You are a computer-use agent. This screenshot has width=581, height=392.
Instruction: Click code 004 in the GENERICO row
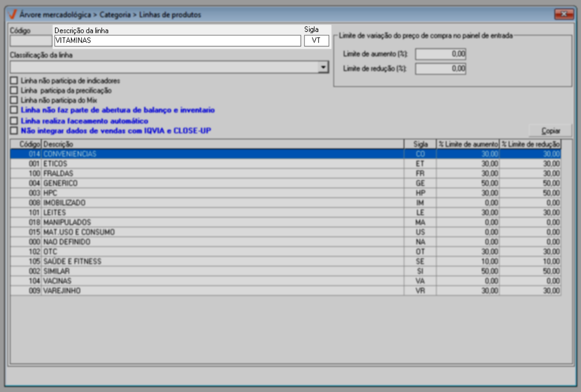[34, 183]
